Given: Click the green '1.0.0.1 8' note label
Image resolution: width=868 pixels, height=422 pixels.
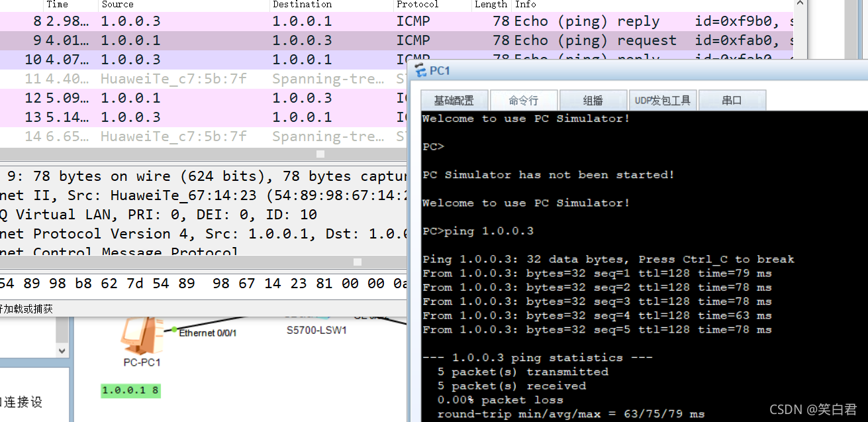Looking at the screenshot, I should pos(130,390).
